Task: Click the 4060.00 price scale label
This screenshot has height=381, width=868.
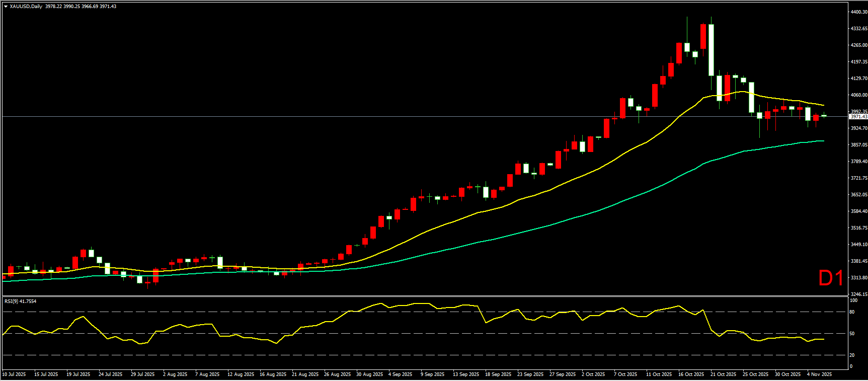Action: (x=858, y=95)
